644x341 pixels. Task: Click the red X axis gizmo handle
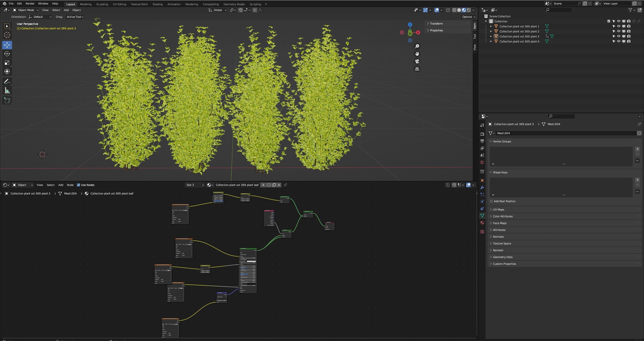tap(418, 33)
